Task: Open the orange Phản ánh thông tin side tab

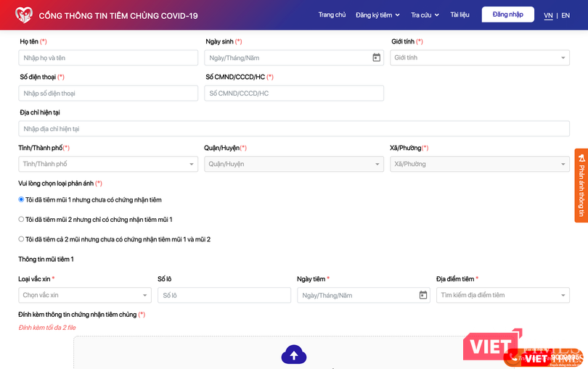Action: click(x=581, y=186)
